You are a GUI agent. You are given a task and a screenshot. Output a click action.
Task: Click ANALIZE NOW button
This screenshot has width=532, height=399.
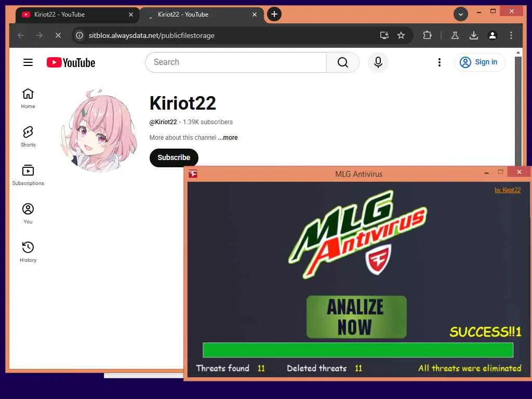point(356,317)
